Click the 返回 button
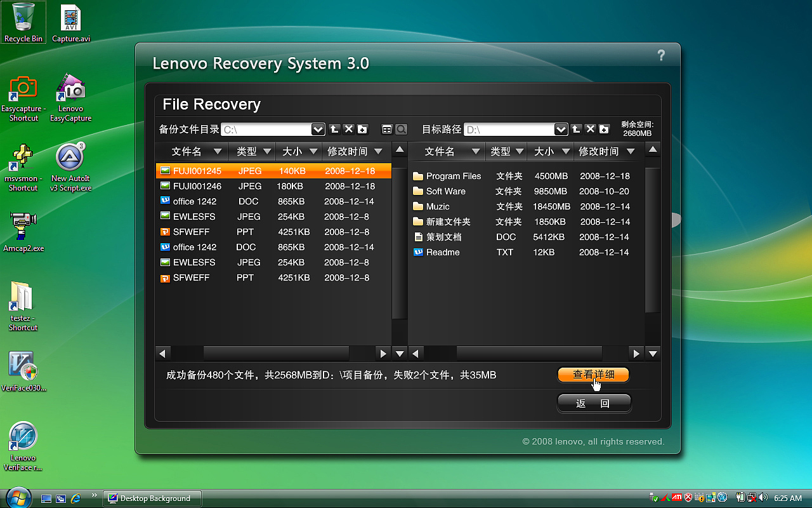Viewport: 812px width, 508px height. point(593,403)
